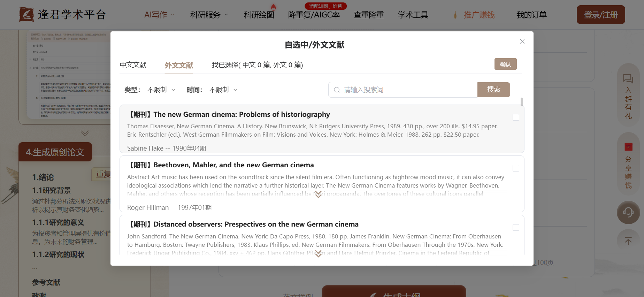The image size is (644, 297).
Task: Click the 确认 confirm button
Action: 505,64
